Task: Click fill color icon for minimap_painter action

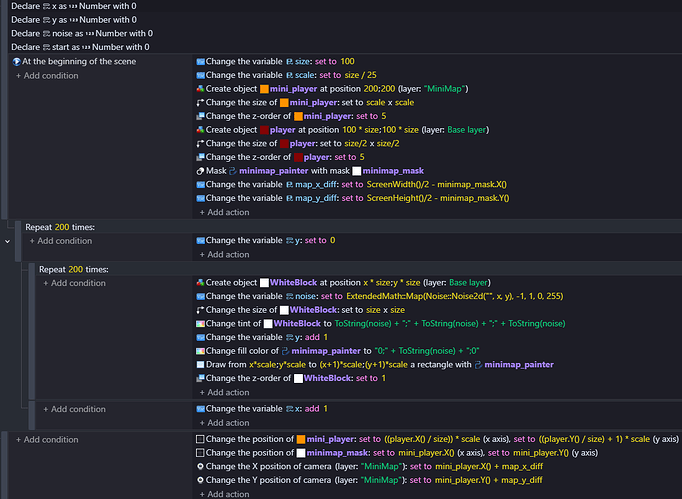Action: (201, 351)
